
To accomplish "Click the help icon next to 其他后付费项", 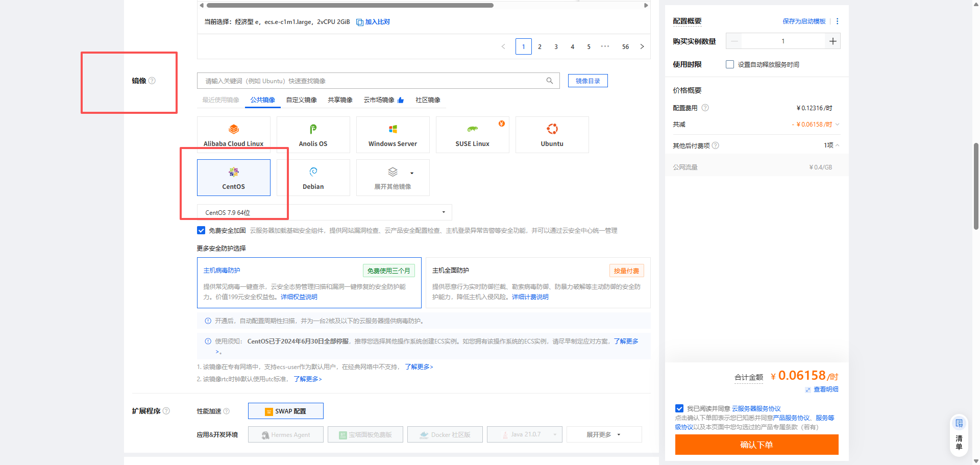I will [716, 145].
